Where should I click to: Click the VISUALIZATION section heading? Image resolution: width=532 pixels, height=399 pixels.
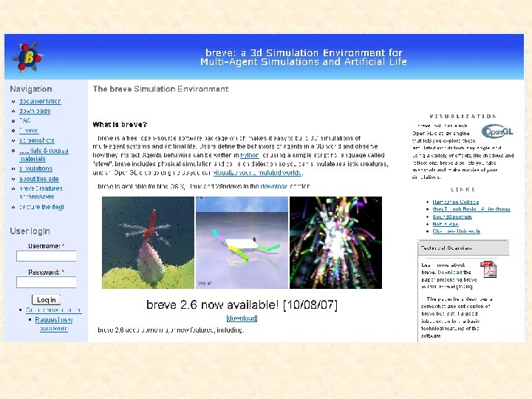(463, 117)
